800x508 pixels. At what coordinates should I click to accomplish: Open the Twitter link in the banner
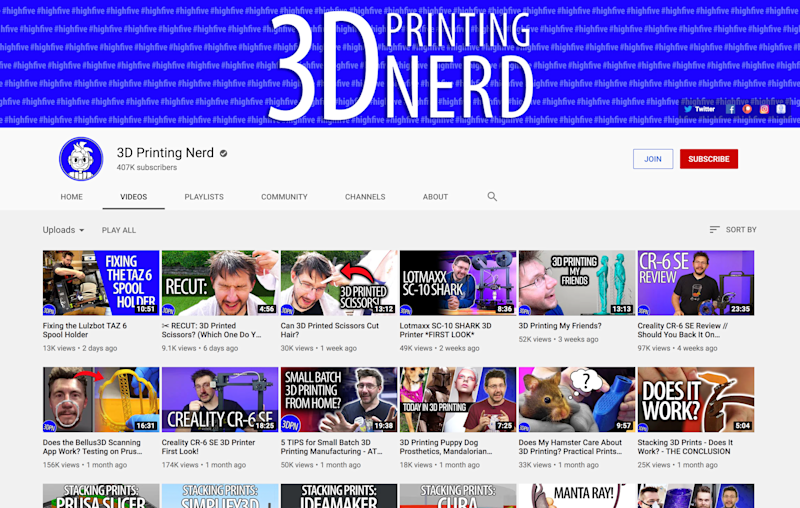(x=699, y=109)
